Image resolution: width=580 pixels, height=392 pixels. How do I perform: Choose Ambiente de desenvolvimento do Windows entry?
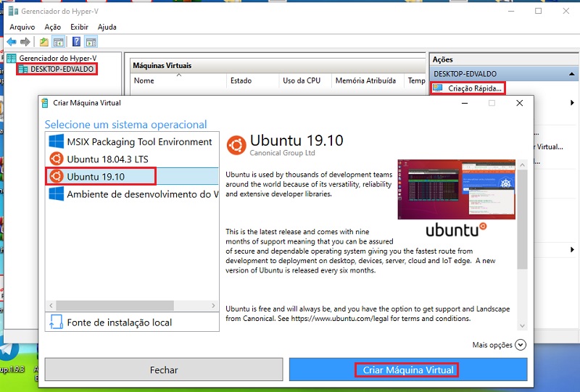[132, 194]
